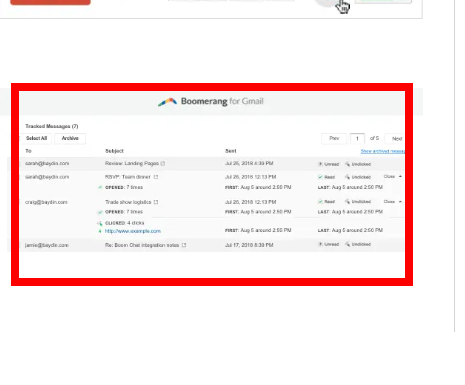The height and width of the screenshot is (385, 465).
Task: Click sarah@baydin.com in Team dinner row
Action: coord(47,177)
